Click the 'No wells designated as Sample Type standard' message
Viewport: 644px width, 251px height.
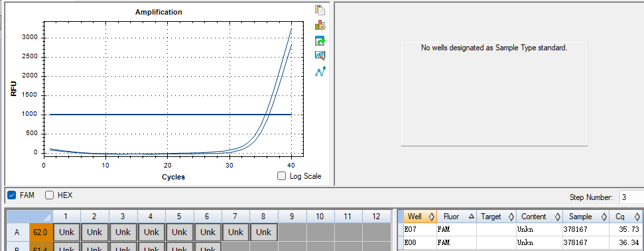tap(494, 48)
